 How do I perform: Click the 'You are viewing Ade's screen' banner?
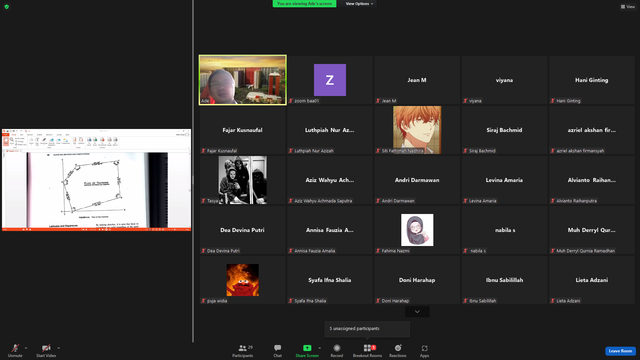(304, 4)
